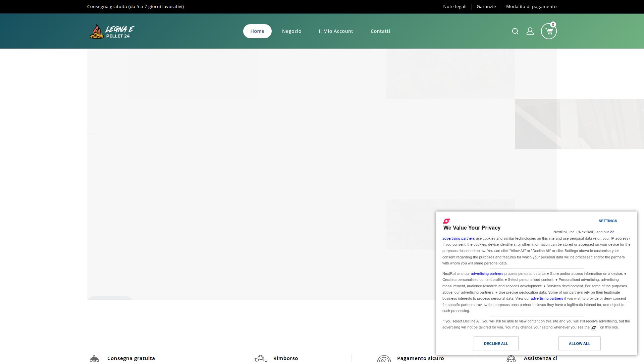644x362 pixels.
Task: Click the 'We Value Your Privacy' heading
Action: (472, 228)
